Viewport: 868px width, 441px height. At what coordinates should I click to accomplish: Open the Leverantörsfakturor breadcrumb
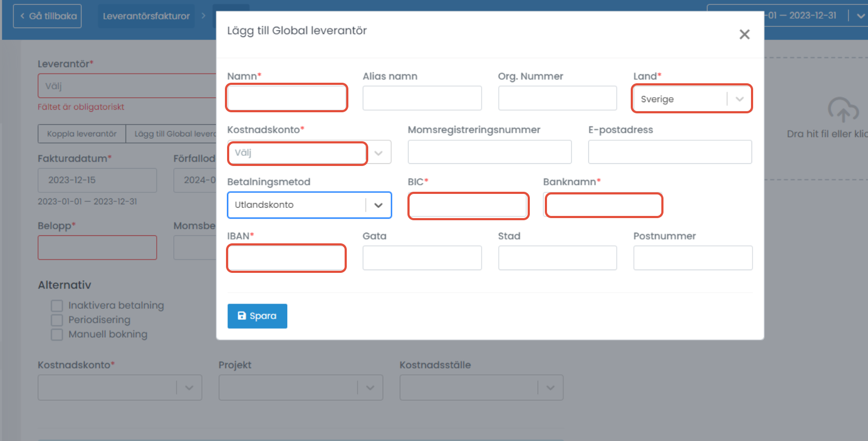pyautogui.click(x=146, y=16)
